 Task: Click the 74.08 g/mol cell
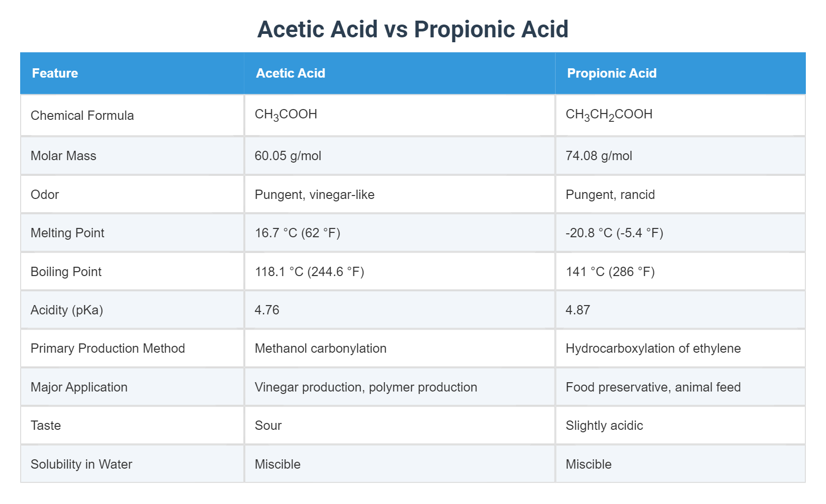pos(598,156)
